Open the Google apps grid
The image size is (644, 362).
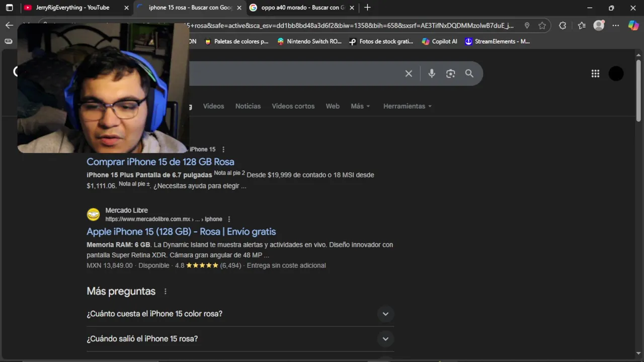click(x=595, y=73)
